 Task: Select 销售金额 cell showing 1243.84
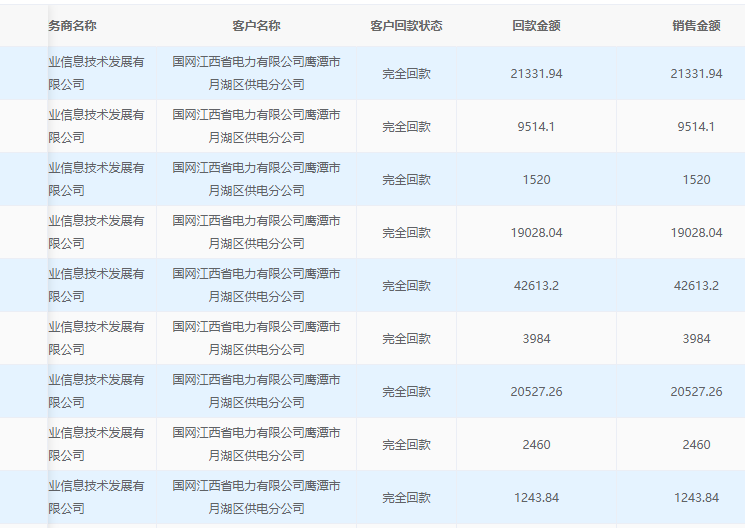coord(697,498)
